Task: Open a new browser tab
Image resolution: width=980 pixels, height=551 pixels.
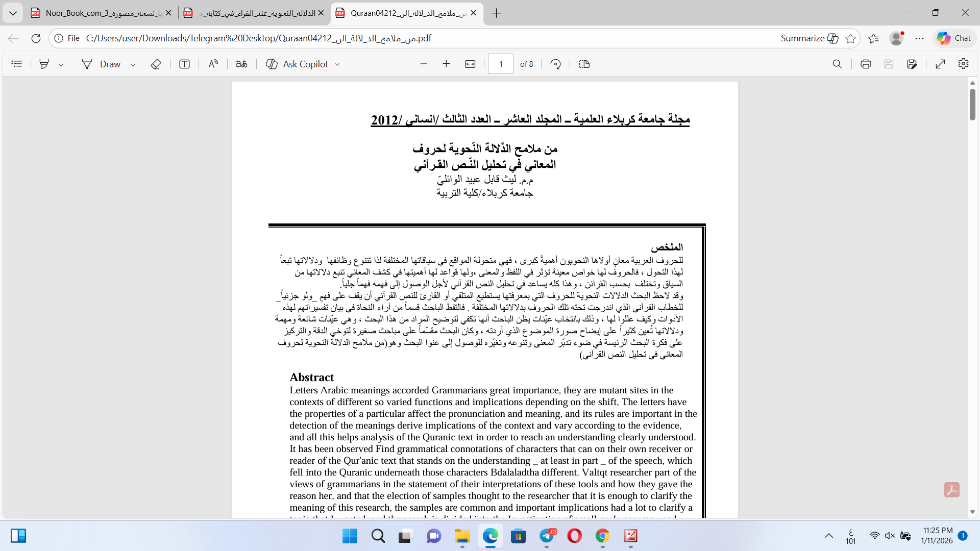Action: (x=496, y=13)
